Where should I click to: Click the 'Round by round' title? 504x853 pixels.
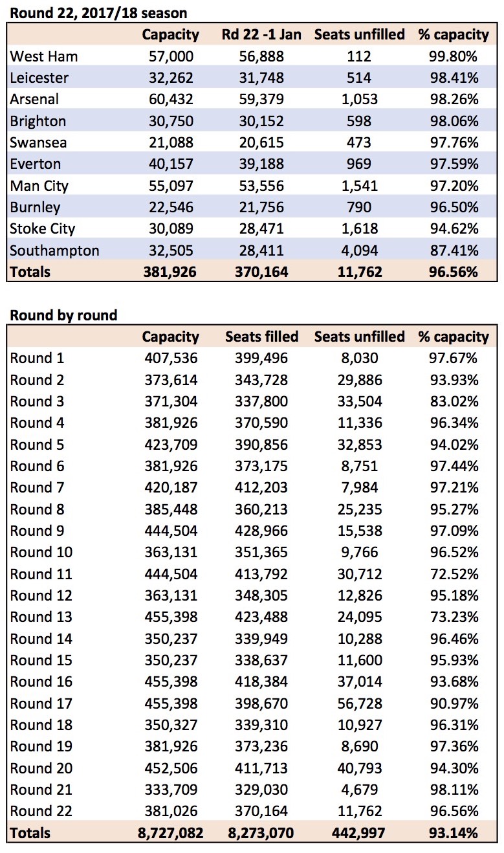pyautogui.click(x=64, y=315)
